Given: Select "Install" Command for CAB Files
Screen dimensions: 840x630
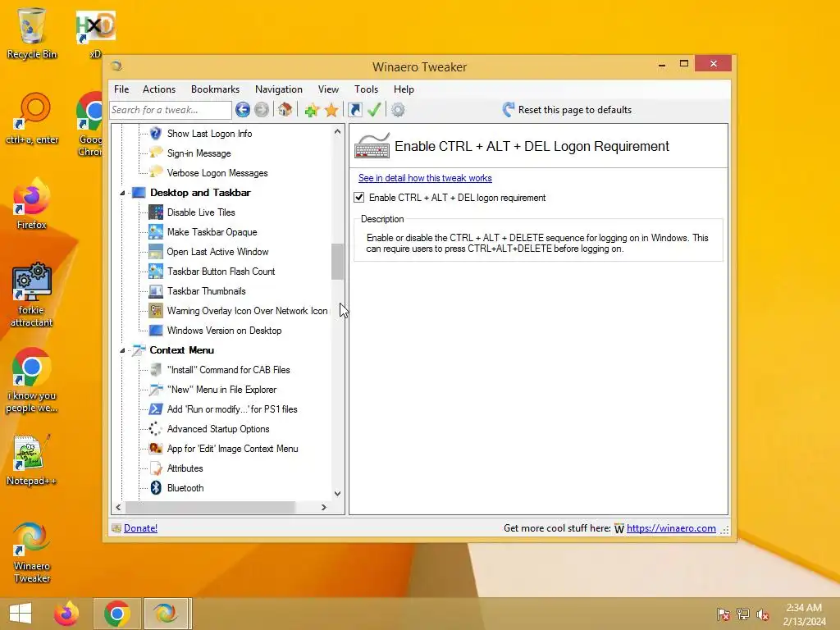Looking at the screenshot, I should click(x=228, y=370).
